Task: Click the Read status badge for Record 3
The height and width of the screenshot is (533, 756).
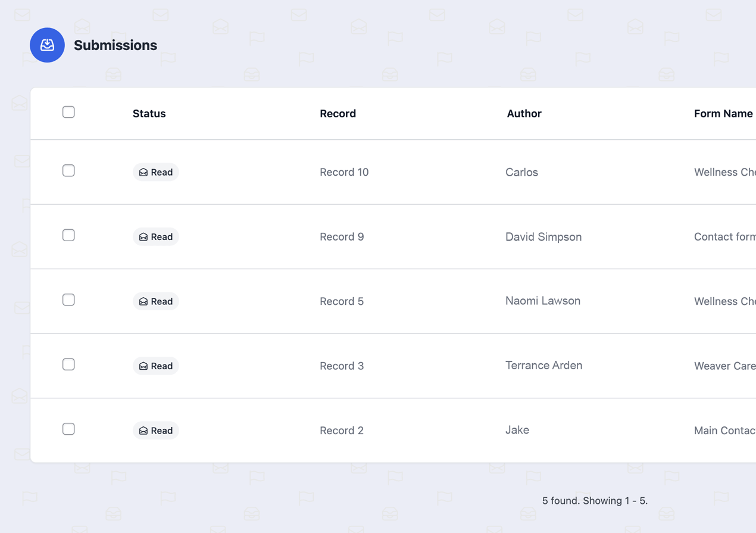Action: tap(156, 366)
